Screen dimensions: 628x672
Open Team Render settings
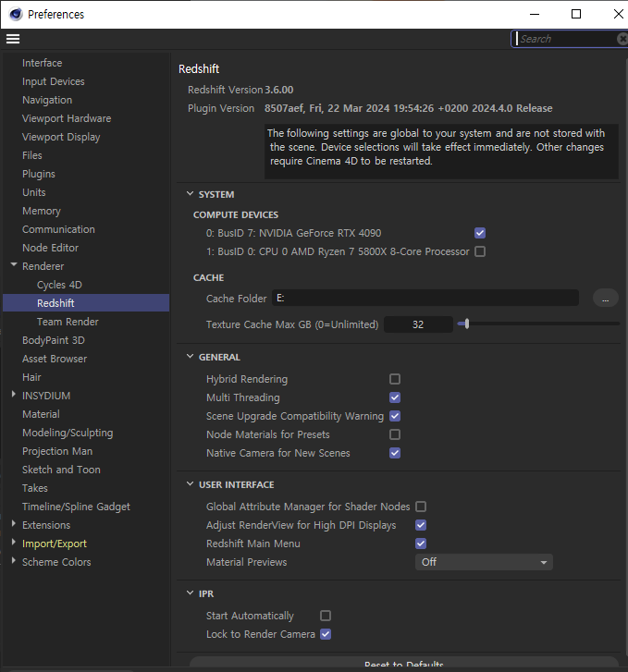click(x=68, y=322)
